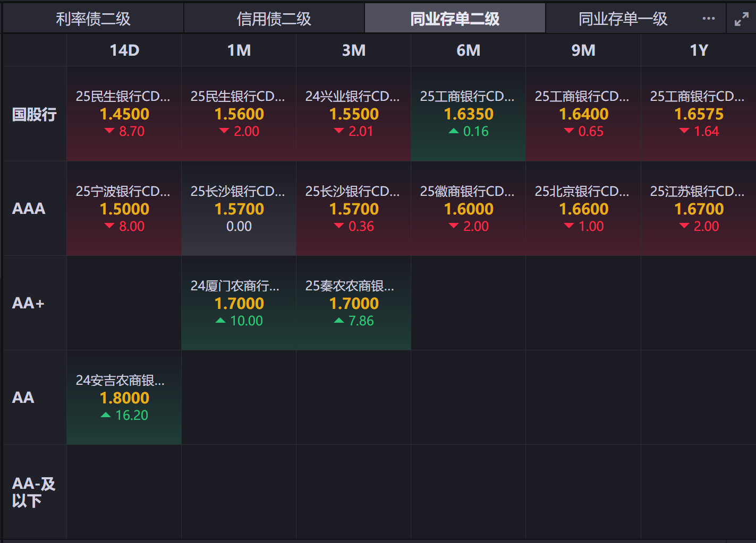Viewport: 756px width, 543px height.
Task: Open 24安吉农商银 cell at 1.8000
Action: point(124,398)
